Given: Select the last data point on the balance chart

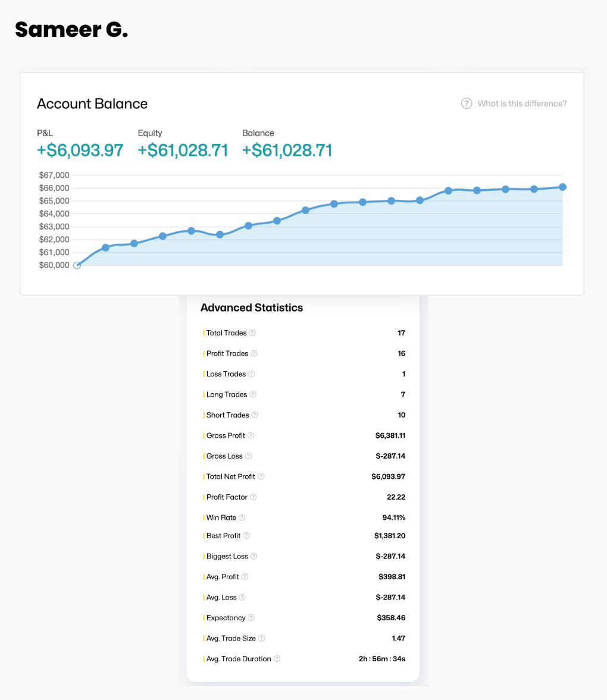Looking at the screenshot, I should click(562, 187).
